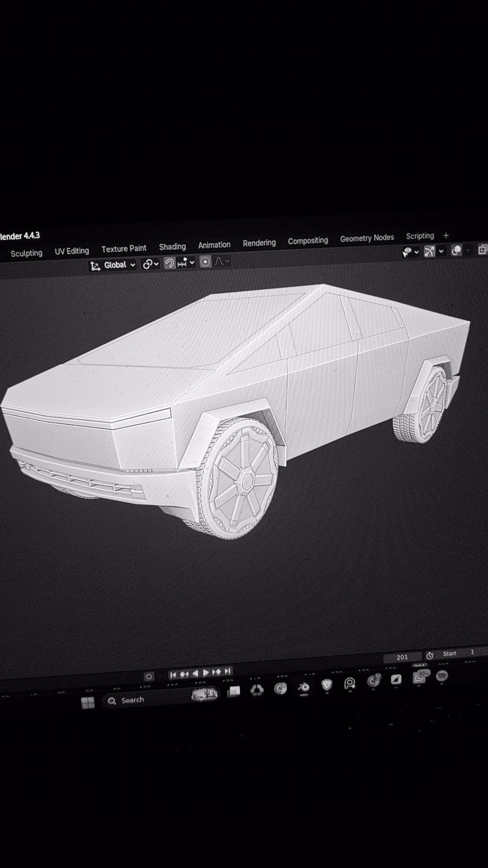488x868 pixels.
Task: Toggle X-ray mode icon
Action: 483,249
